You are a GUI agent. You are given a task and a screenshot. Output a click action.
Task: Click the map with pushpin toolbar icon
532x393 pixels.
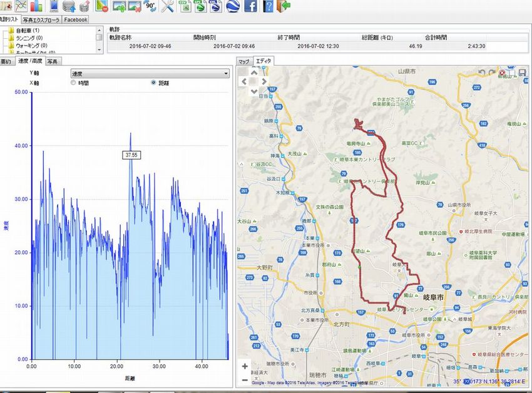point(6,6)
